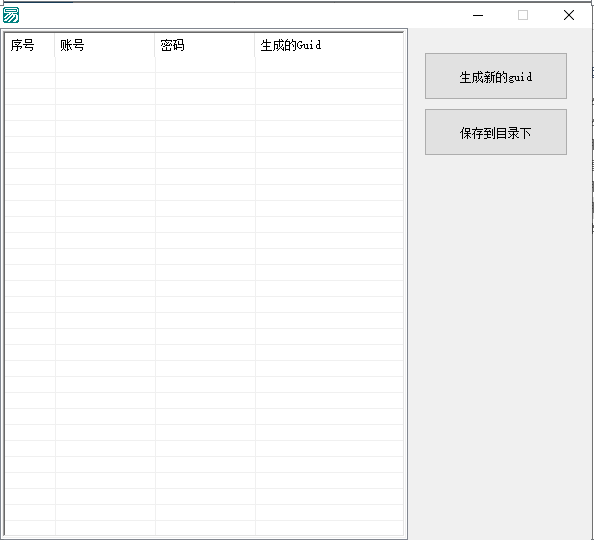Select the 序号 column header

click(30, 45)
